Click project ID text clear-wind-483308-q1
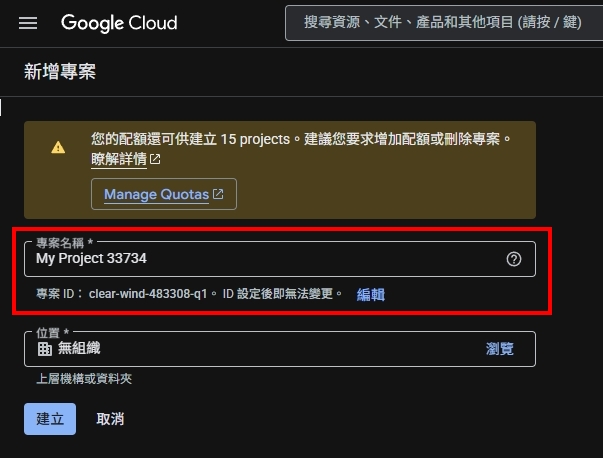Viewport: 603px width, 458px height. [x=148, y=294]
